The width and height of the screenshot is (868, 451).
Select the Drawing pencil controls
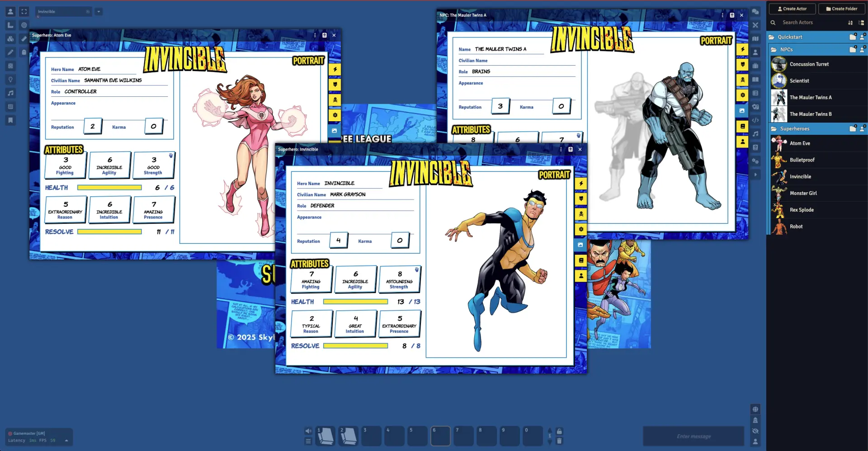coord(10,52)
